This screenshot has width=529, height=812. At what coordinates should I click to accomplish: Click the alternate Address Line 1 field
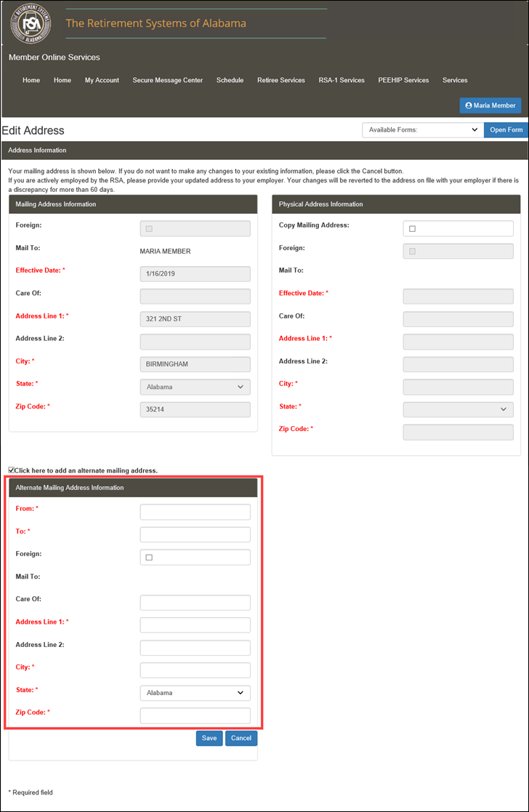195,625
